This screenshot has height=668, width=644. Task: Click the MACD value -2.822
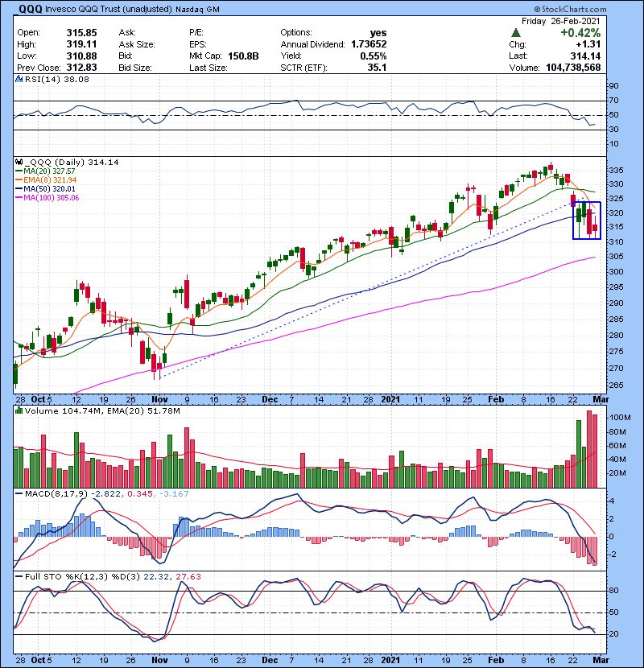[x=105, y=494]
